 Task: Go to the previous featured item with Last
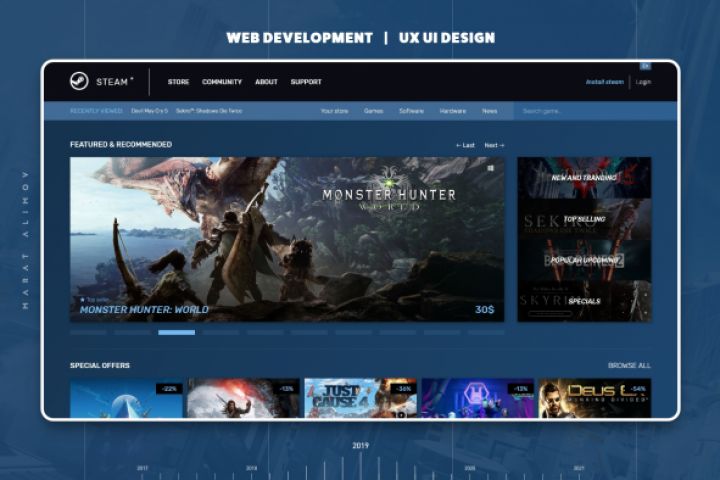click(465, 145)
